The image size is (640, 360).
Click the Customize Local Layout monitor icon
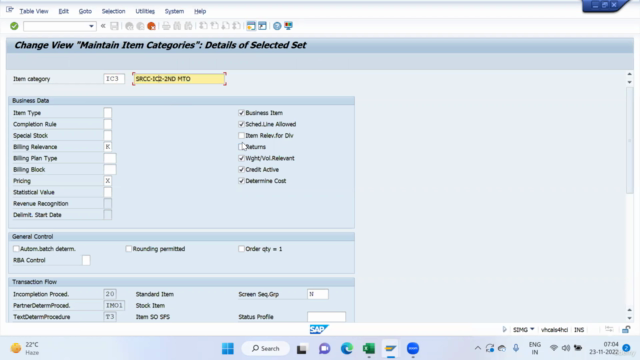pyautogui.click(x=289, y=26)
